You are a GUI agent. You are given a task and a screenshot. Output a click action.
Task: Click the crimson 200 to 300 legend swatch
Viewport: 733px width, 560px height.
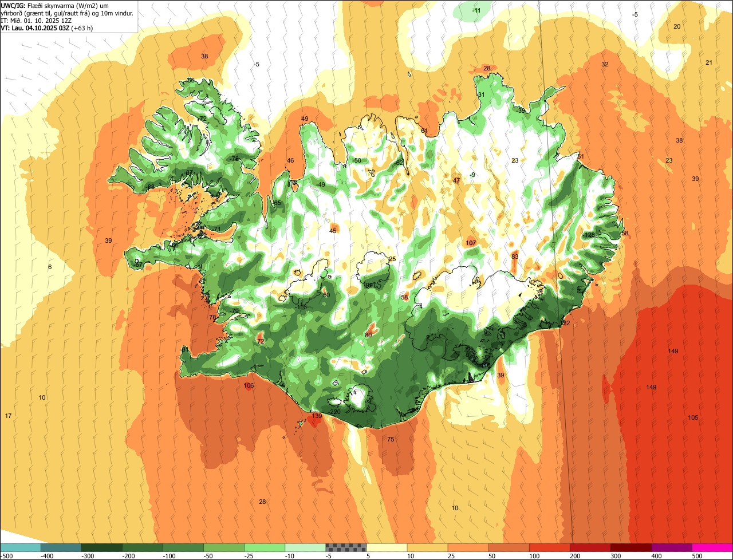tap(590, 547)
